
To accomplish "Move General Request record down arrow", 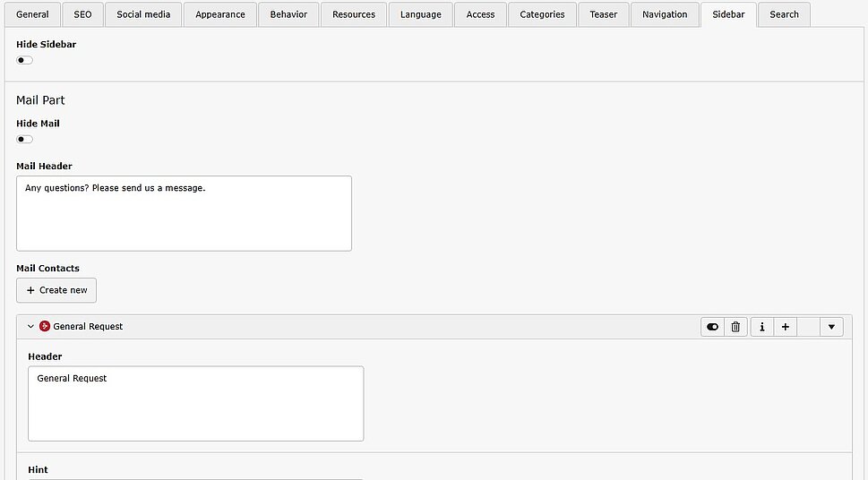I will point(832,327).
